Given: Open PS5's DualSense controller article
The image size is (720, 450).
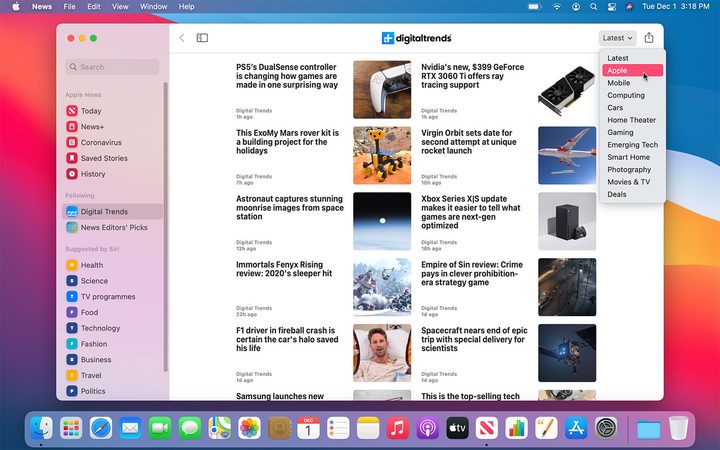Looking at the screenshot, I should 287,76.
